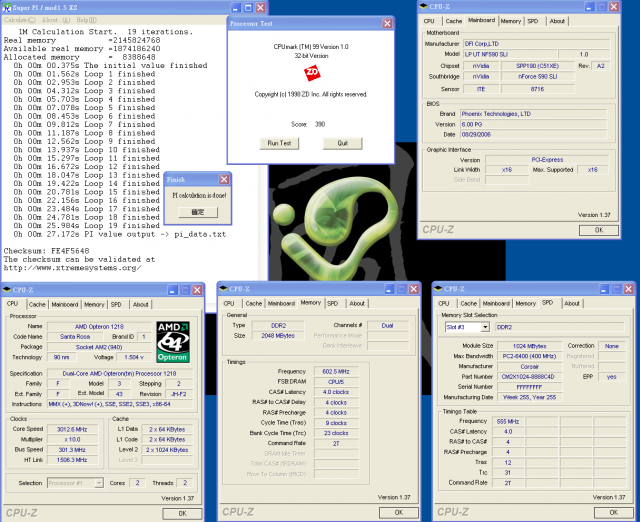Click the Checksum FE4F5648 line in Super PI
Image resolution: width=640 pixels, height=522 pixels.
pos(46,251)
